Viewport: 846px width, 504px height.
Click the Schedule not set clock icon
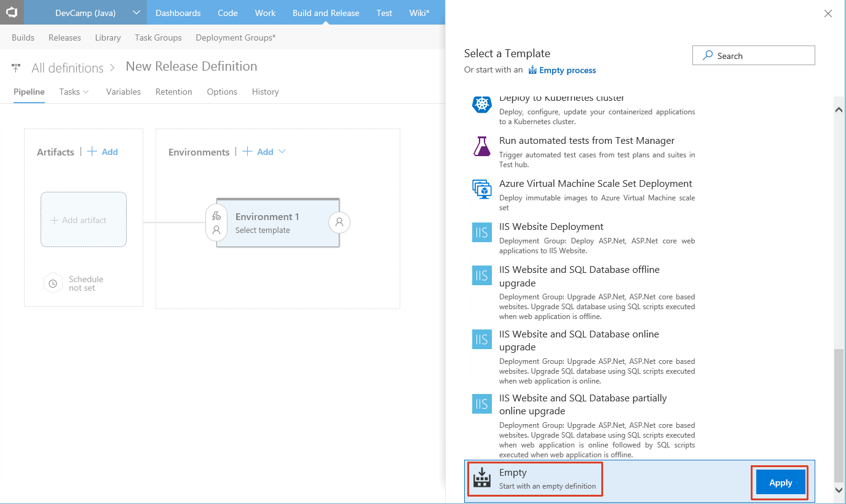click(x=53, y=283)
